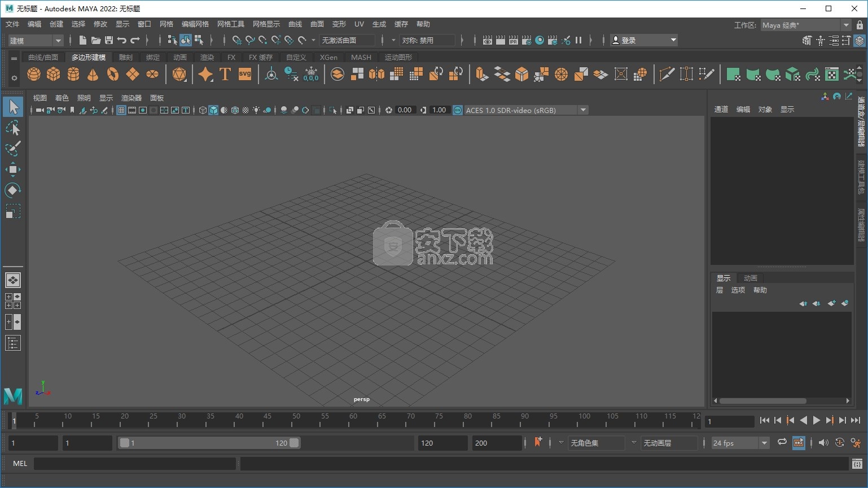
Task: Click the platonic solid shelf icon
Action: pyautogui.click(x=179, y=74)
